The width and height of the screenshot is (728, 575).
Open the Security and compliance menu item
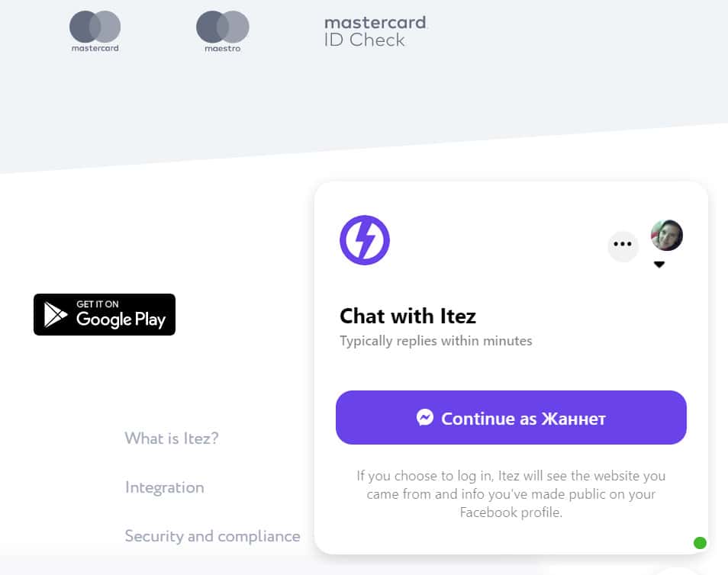pos(212,536)
